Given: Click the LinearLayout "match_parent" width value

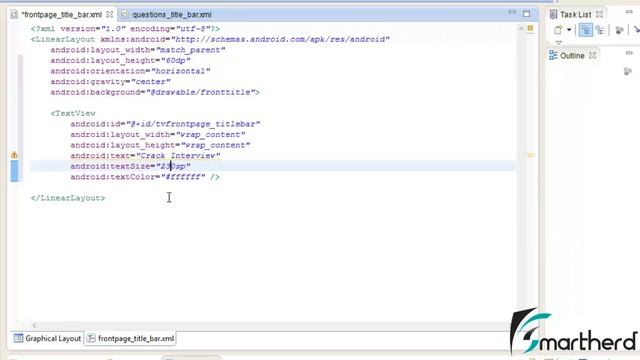Looking at the screenshot, I should coord(191,50).
